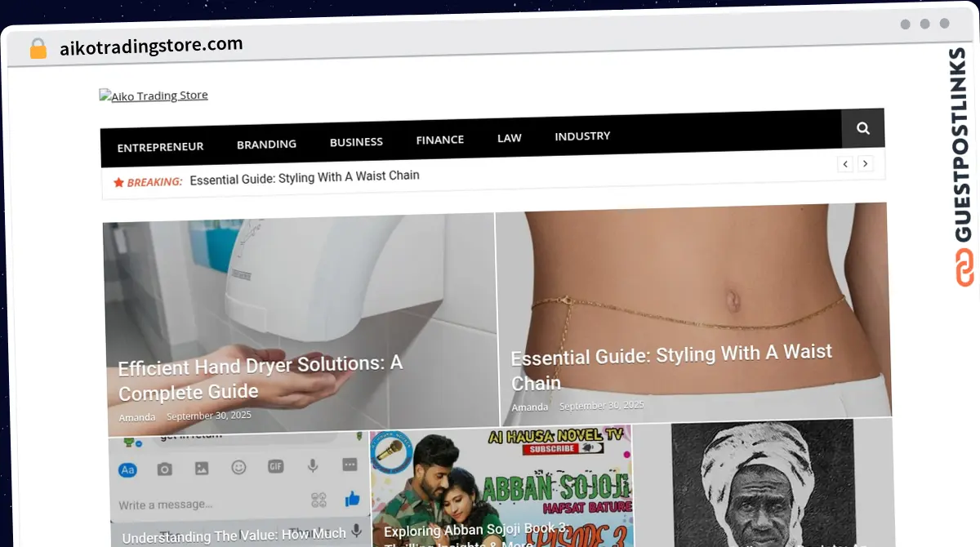
Task: Open the Business menu item
Action: (x=356, y=141)
